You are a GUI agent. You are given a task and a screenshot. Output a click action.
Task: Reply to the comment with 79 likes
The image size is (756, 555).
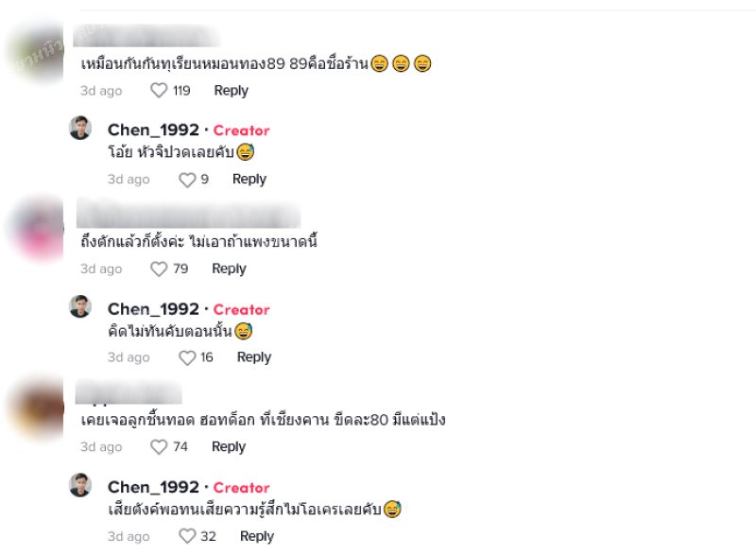tap(229, 269)
